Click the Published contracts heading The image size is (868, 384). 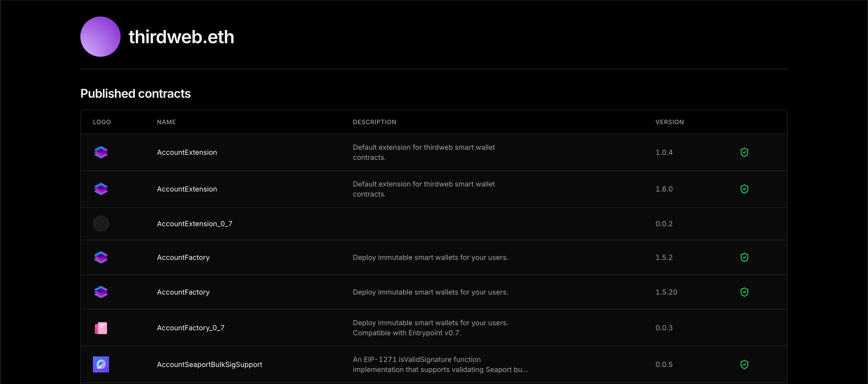135,93
